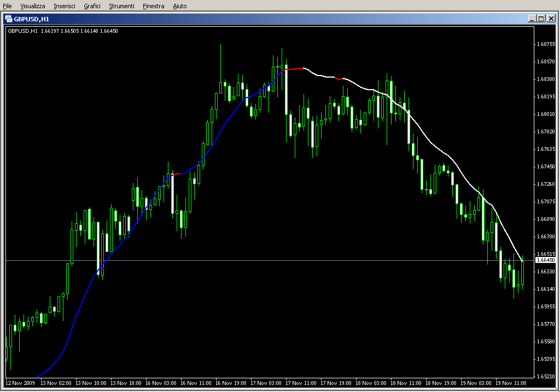560x392 pixels.
Task: Click price scale value 1.65210
Action: 546,377
